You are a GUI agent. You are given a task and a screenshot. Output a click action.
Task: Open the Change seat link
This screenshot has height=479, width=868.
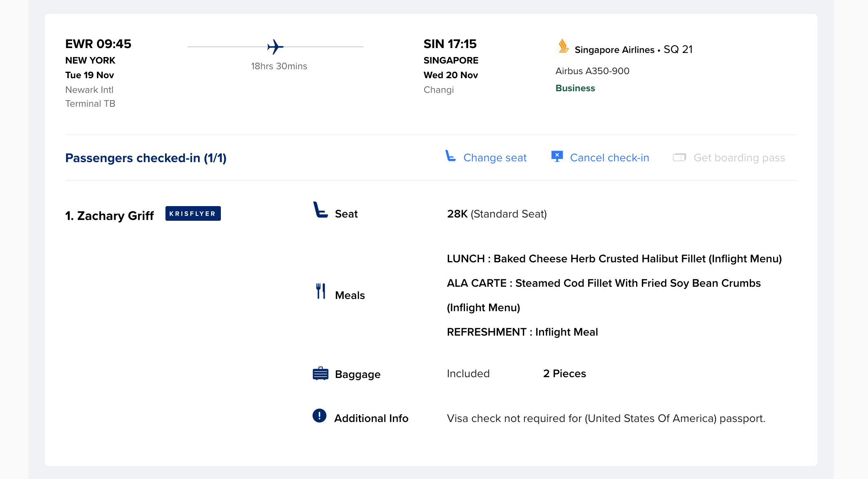pos(495,158)
